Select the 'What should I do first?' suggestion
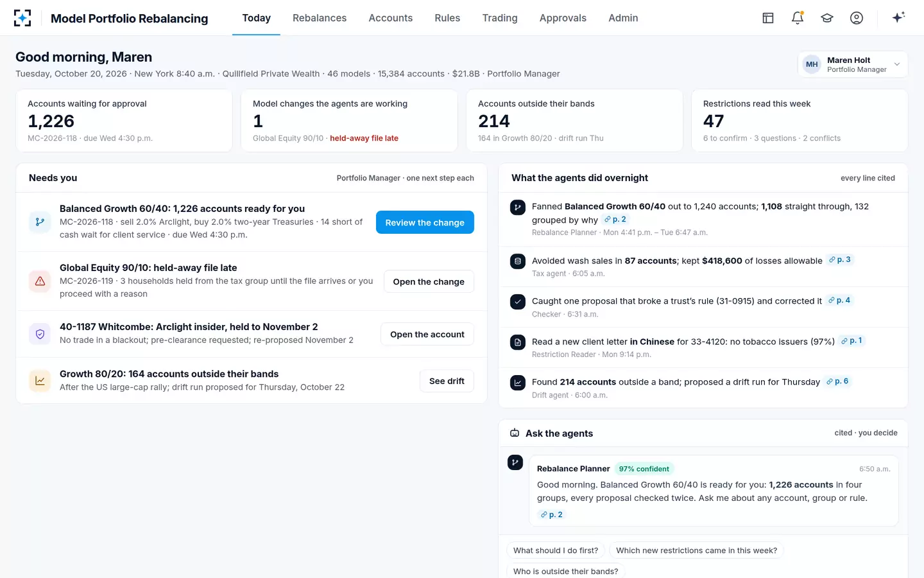 (x=556, y=550)
